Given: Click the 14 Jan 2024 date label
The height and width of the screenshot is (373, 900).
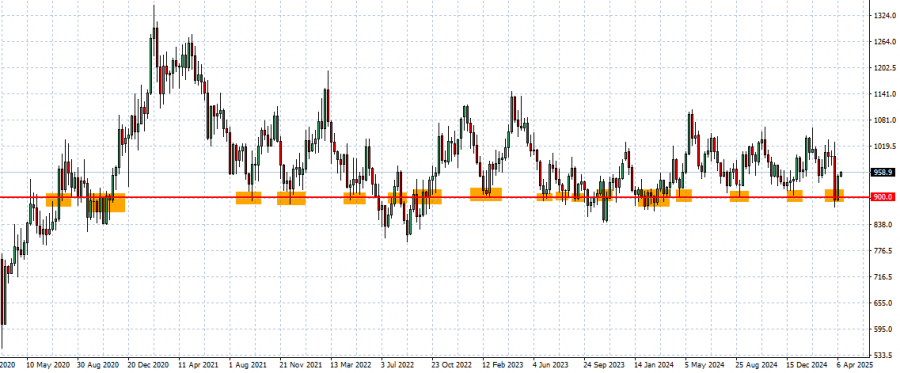Looking at the screenshot, I should [x=654, y=364].
